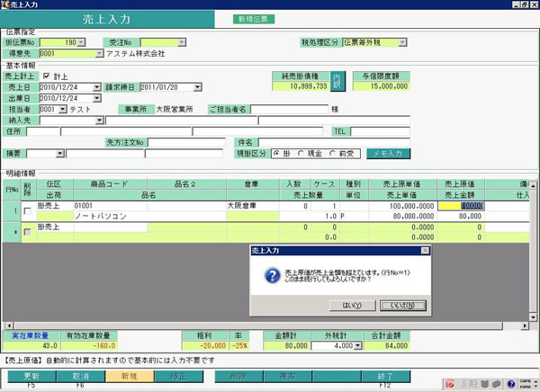Expand the 納入先 dropdown
540x392 pixels.
[99, 120]
